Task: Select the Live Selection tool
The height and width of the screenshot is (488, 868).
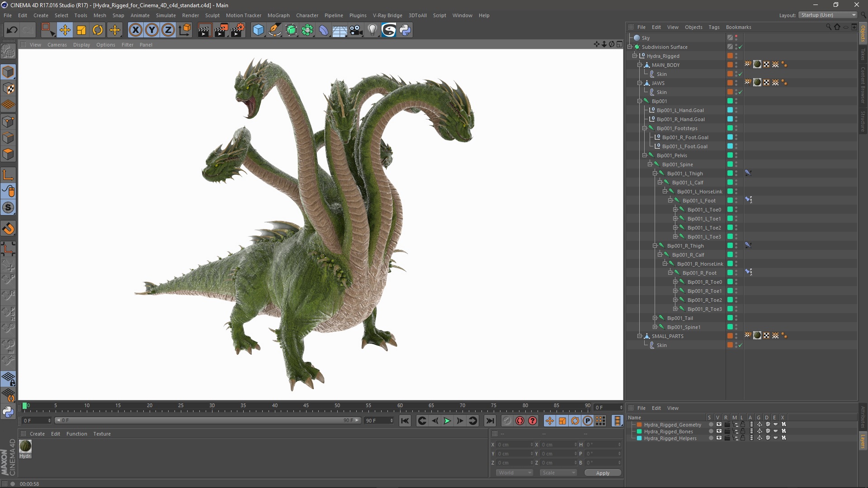Action: (47, 30)
